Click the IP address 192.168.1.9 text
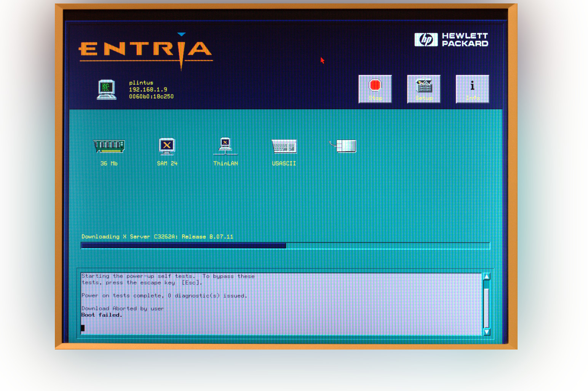Screen dimensions: 588x391 pyautogui.click(x=148, y=90)
